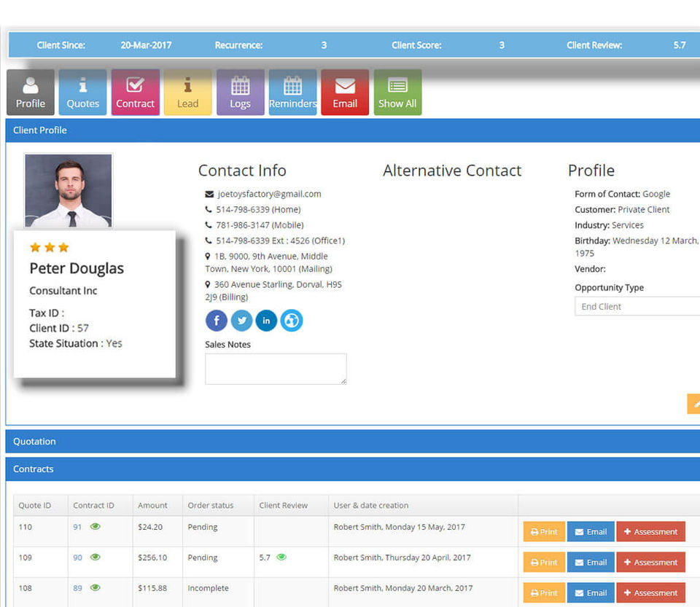Open the client's Facebook profile icon
Viewport: 700px width, 607px height.
point(216,320)
